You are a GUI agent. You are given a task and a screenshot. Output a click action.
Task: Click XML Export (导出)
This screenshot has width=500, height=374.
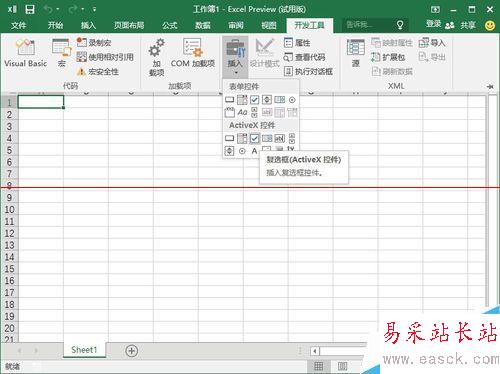(x=432, y=57)
